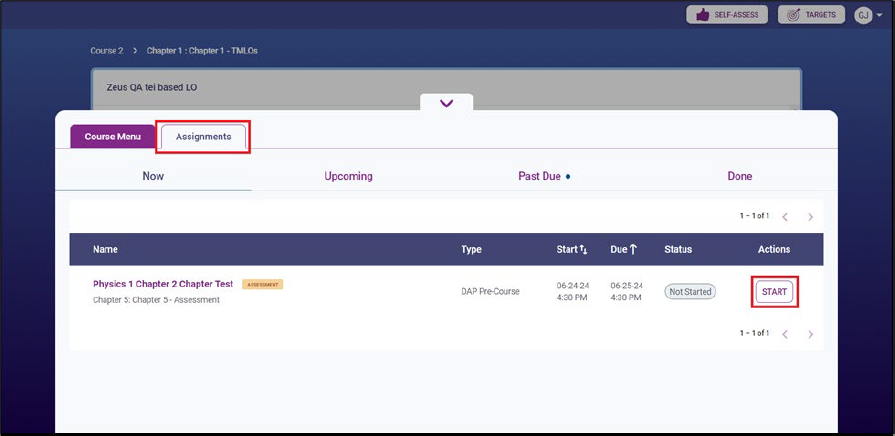Click the Not Started status badge
This screenshot has width=895, height=436.
pyautogui.click(x=690, y=292)
